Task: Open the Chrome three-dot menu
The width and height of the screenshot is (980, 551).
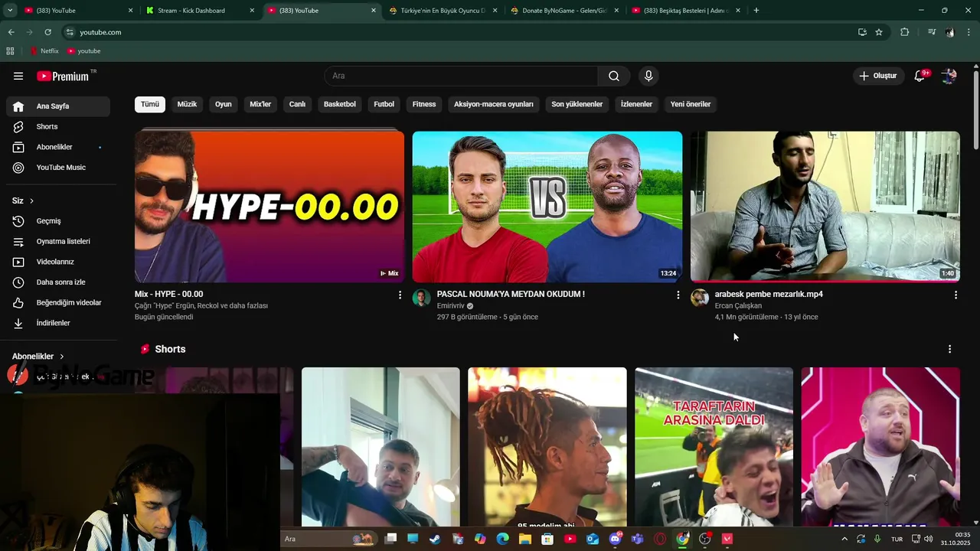Action: point(969,32)
